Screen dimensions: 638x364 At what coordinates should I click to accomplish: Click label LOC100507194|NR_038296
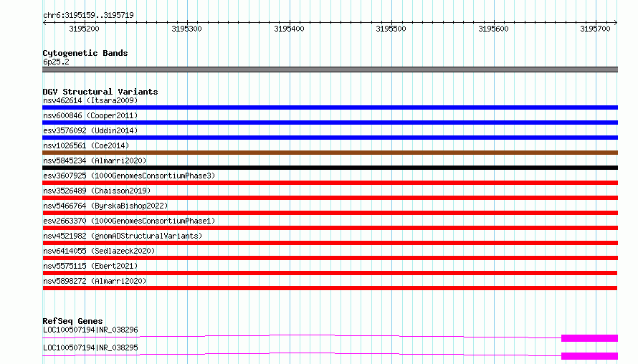(x=90, y=330)
